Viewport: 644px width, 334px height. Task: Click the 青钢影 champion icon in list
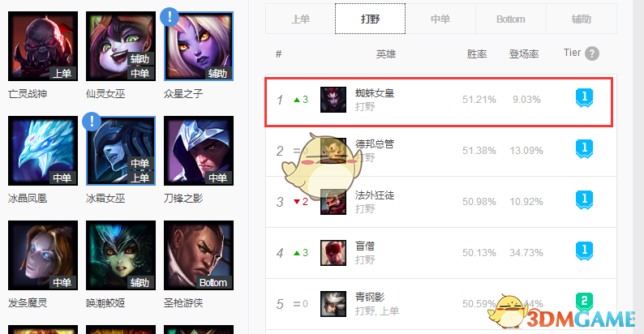point(333,304)
